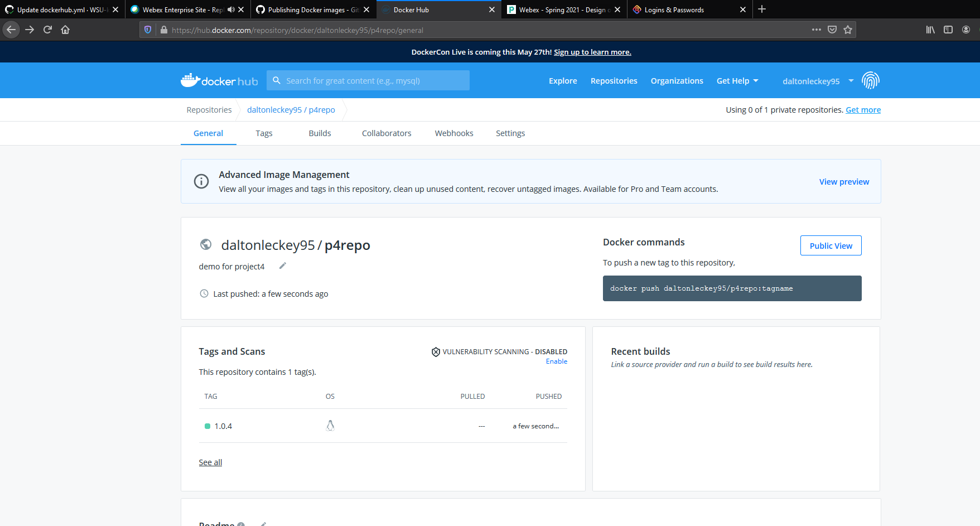Open the daltonleckey95 account dropdown
Screen dimensions: 980x526
(x=818, y=81)
